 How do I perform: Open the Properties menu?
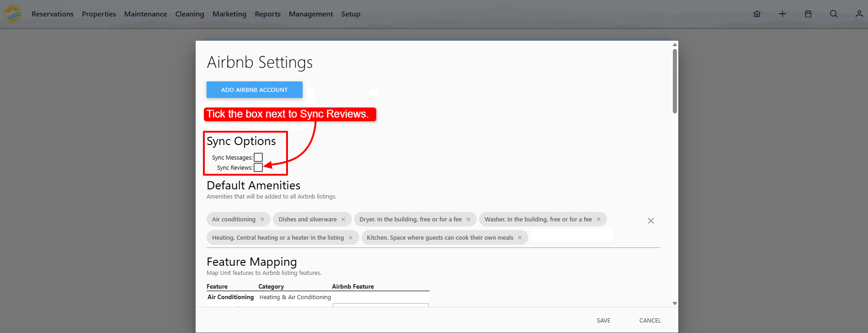[x=99, y=14]
